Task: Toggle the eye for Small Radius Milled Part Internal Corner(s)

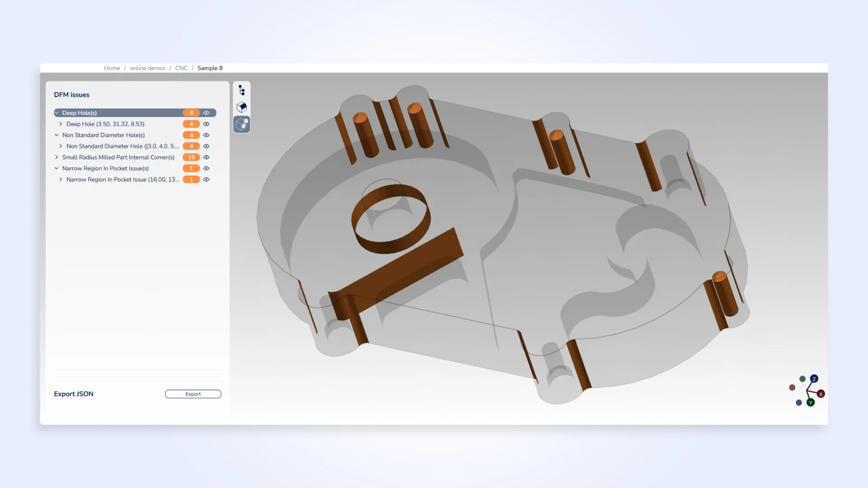Action: (206, 157)
